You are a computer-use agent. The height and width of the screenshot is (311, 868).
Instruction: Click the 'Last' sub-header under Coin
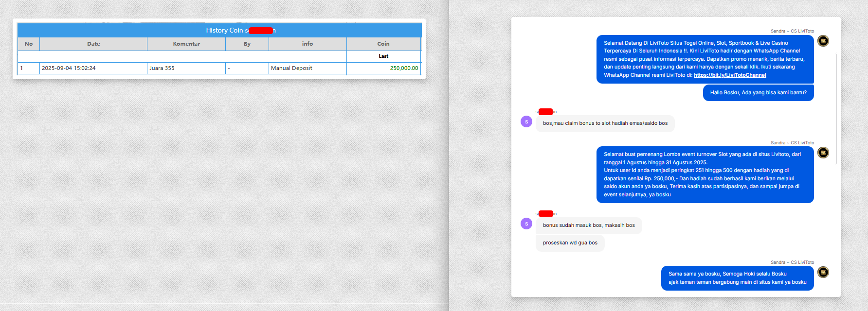point(383,56)
